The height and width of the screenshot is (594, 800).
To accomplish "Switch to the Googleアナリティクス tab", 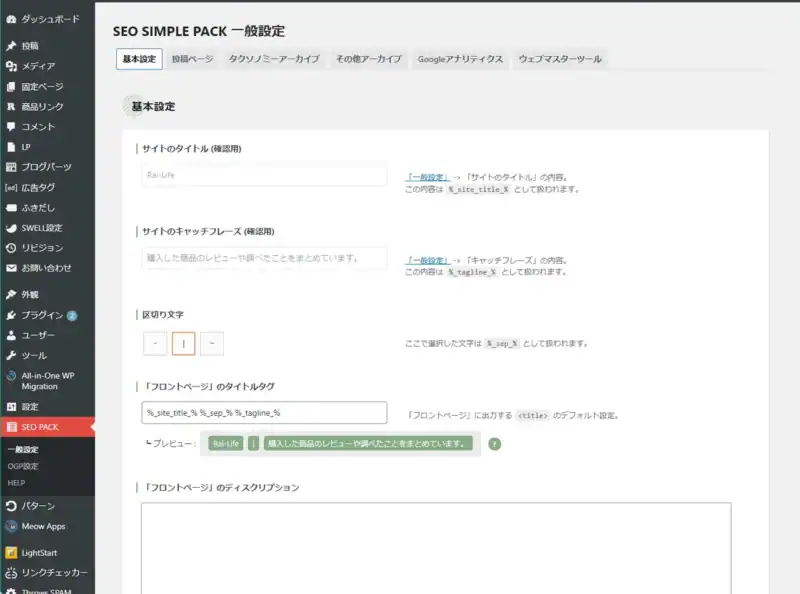I will point(460,59).
